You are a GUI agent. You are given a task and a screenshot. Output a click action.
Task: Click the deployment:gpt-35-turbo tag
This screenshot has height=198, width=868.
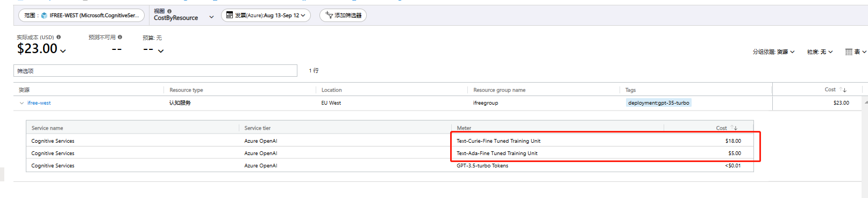click(658, 103)
